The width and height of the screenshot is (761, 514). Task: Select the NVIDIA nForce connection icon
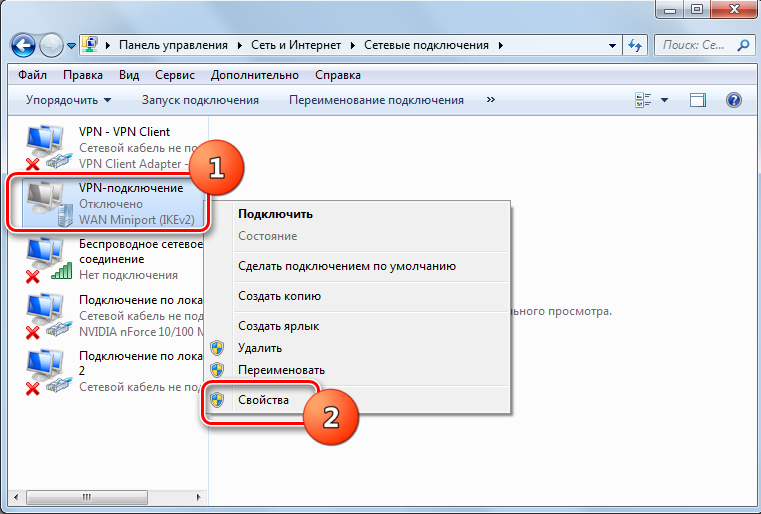[48, 316]
